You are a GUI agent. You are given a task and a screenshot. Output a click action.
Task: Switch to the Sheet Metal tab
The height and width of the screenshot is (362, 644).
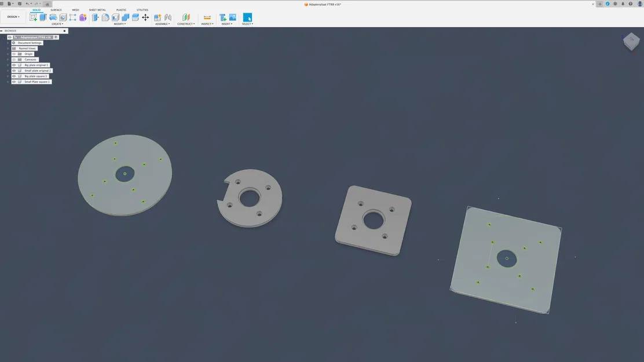point(97,10)
